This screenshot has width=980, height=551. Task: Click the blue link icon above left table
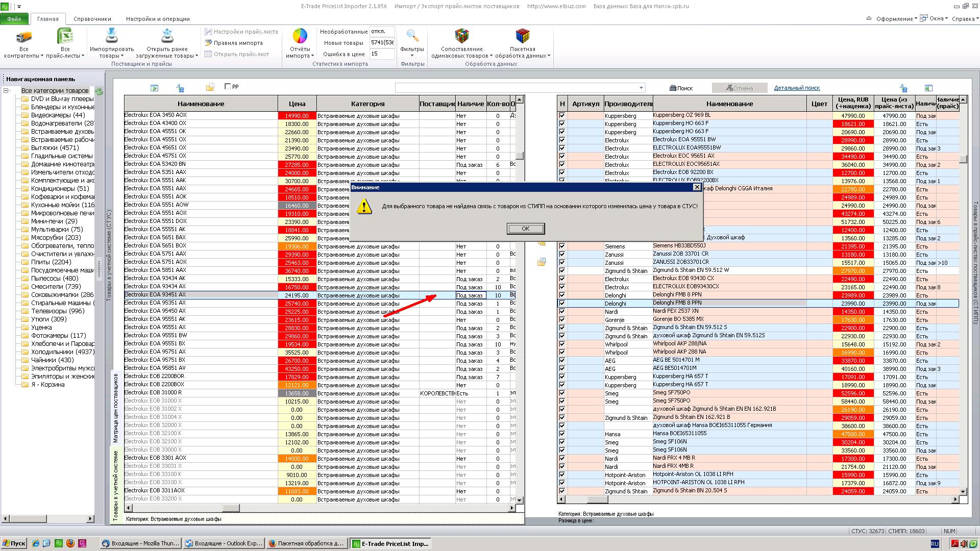click(180, 88)
